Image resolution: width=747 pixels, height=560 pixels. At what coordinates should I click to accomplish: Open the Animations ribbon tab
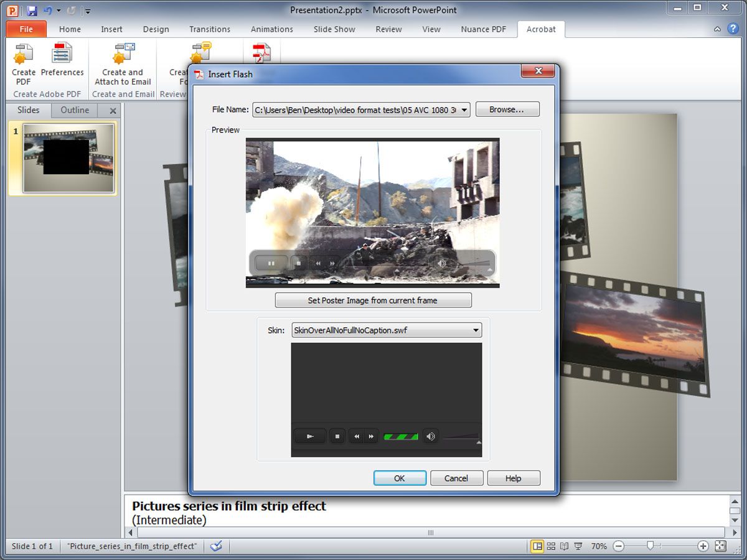tap(272, 29)
